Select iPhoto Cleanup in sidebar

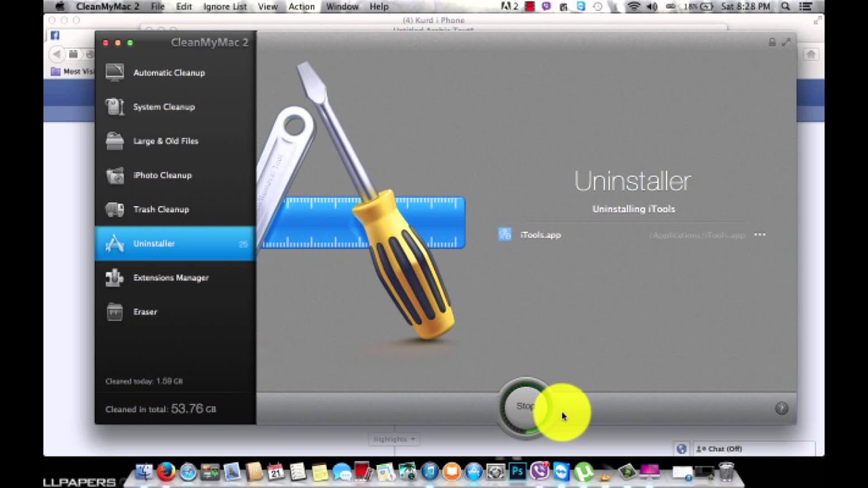point(175,175)
